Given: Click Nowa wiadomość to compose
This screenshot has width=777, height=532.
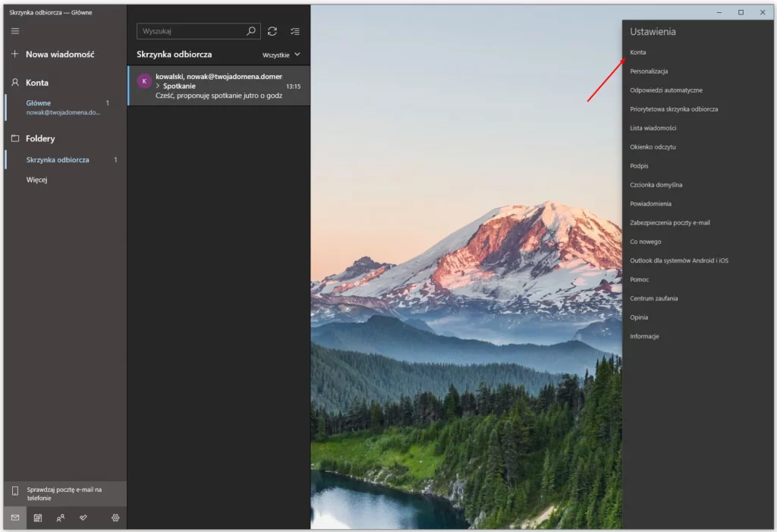Looking at the screenshot, I should [x=59, y=55].
